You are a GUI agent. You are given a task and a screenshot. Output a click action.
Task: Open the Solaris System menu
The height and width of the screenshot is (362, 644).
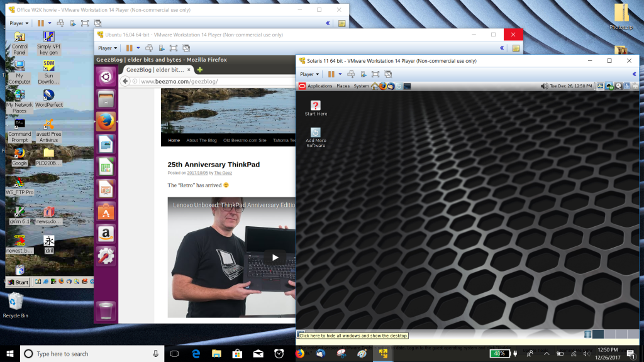click(x=361, y=86)
